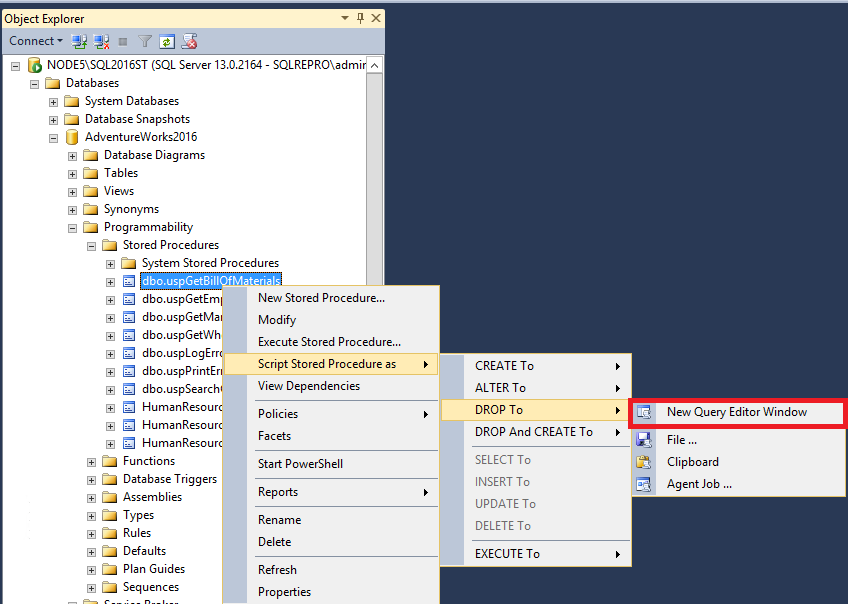The image size is (848, 605).
Task: Open the ALTER To submenu
Action: point(535,388)
